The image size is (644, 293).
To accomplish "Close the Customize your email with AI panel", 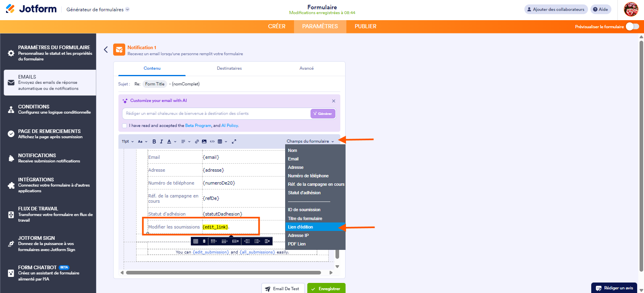I will 333,101.
